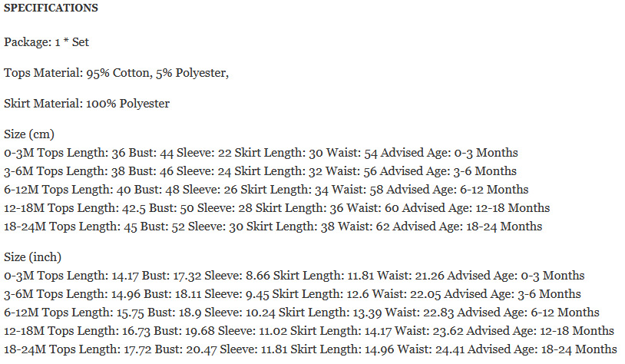The width and height of the screenshot is (625, 364).
Task: Click the Tops Material cotton polyester line
Action: tap(116, 73)
